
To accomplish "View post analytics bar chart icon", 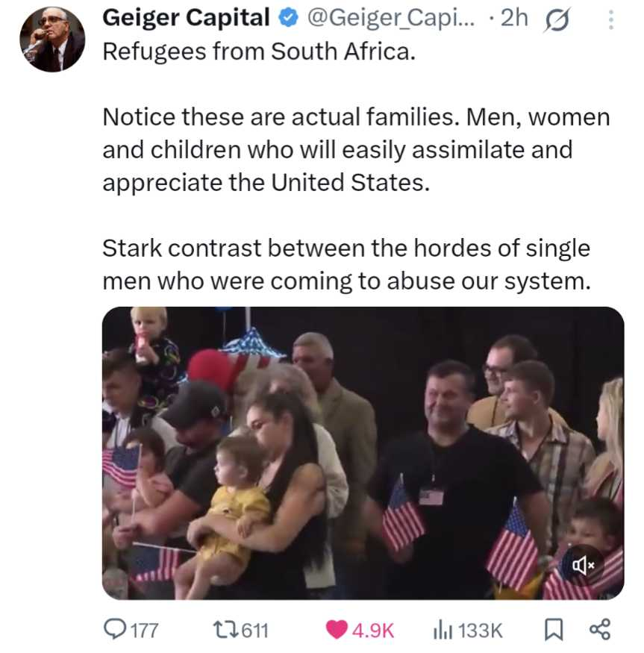I will tap(442, 629).
